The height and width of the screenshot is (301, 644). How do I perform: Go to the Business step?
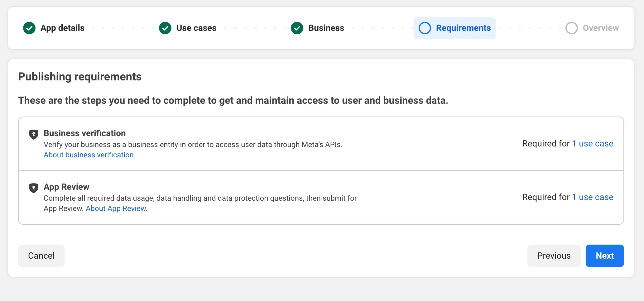pos(318,28)
